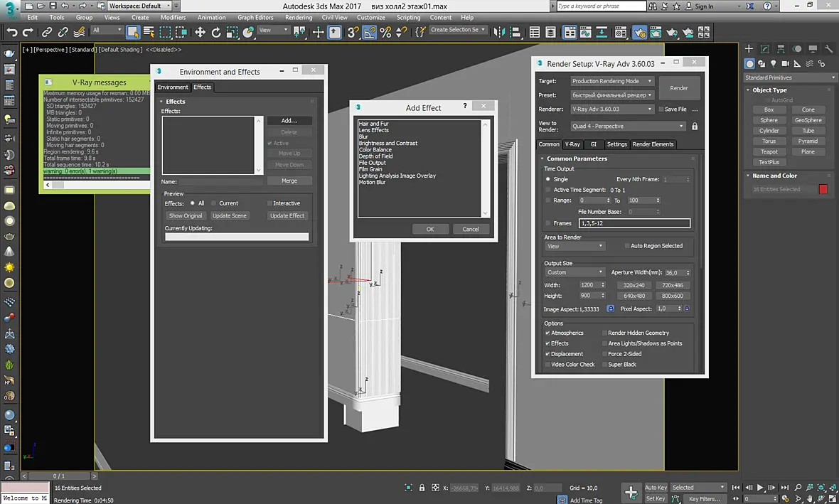Open the Mirror tool
This screenshot has width=839, height=504.
[x=498, y=32]
